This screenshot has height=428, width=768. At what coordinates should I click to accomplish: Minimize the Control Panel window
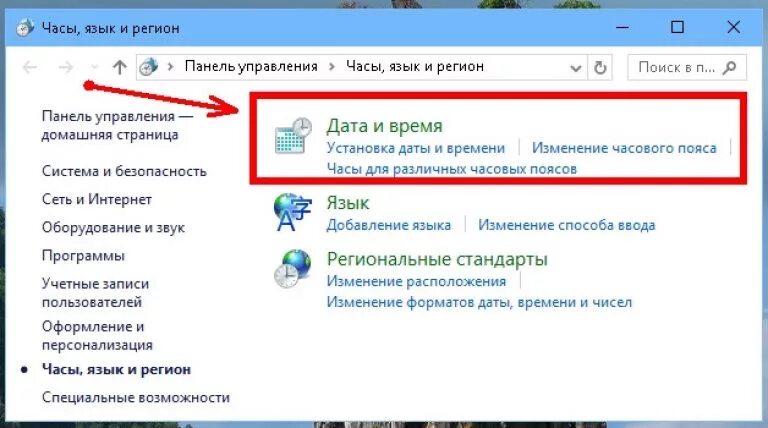click(623, 27)
